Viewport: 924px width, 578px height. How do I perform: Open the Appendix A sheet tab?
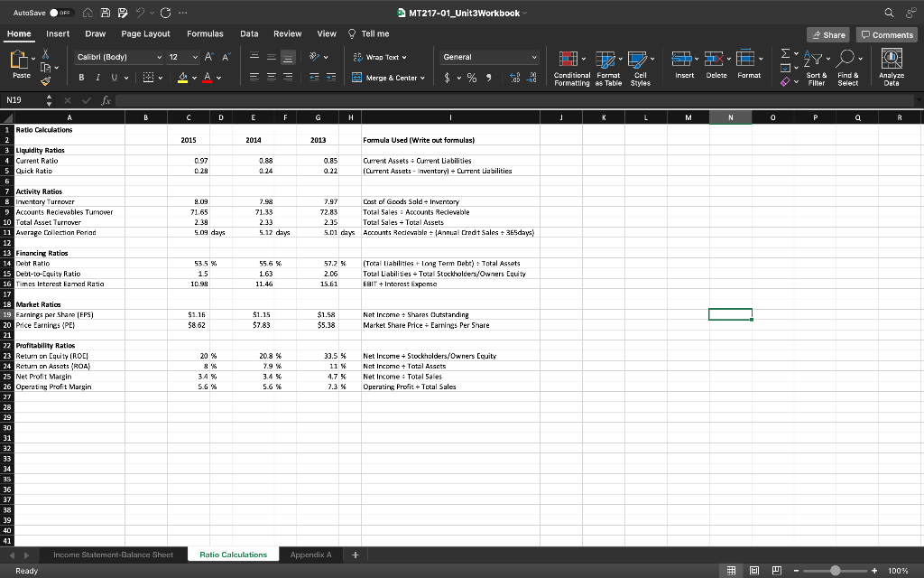tap(311, 555)
